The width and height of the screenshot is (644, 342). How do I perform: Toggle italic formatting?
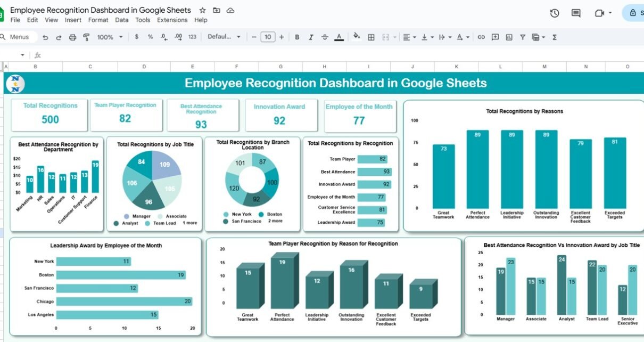point(311,37)
